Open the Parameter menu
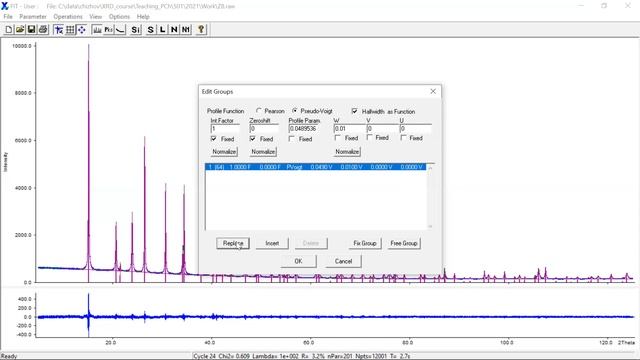 click(x=33, y=17)
